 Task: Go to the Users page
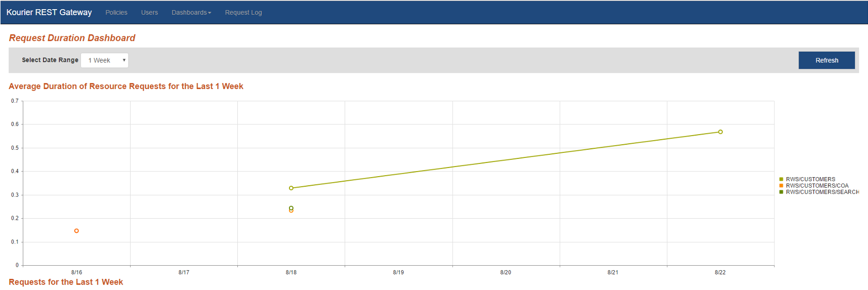[x=149, y=13]
